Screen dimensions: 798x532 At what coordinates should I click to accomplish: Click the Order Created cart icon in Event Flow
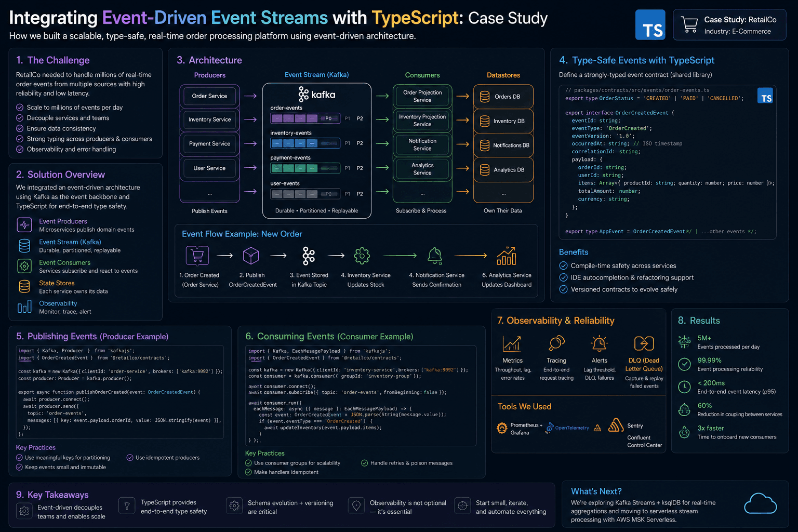click(x=197, y=256)
